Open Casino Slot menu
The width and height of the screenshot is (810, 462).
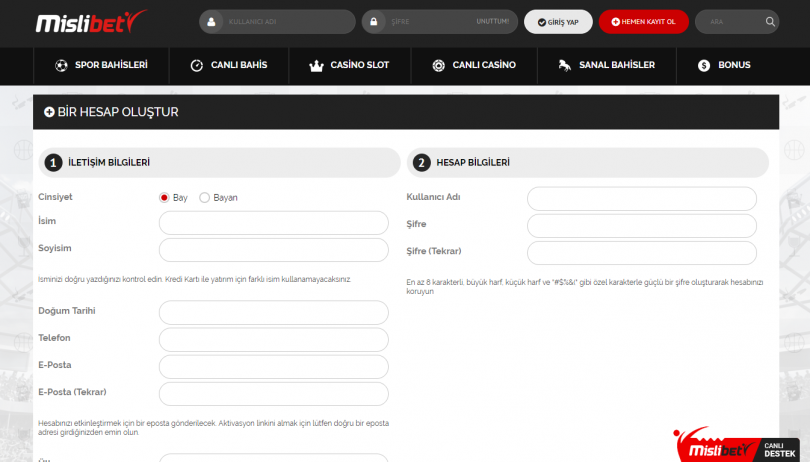(x=350, y=66)
